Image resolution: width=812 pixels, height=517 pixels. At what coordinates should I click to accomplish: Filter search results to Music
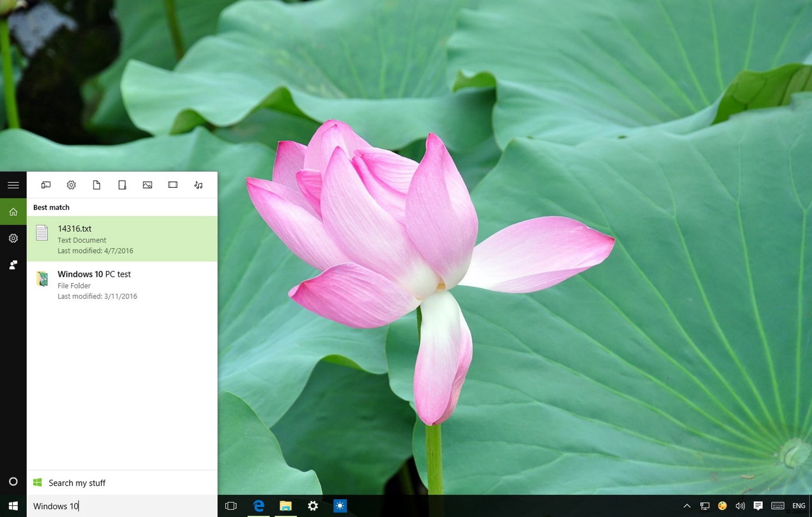198,185
